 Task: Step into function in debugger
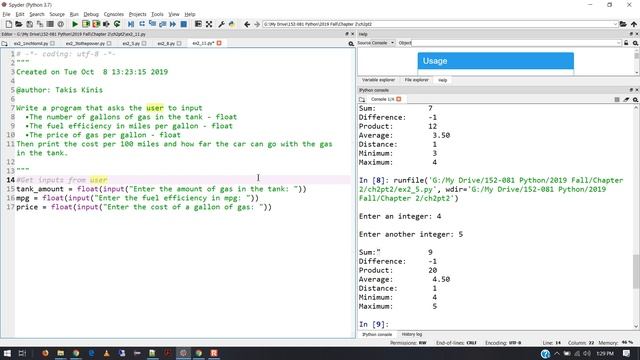pyautogui.click(x=152, y=24)
